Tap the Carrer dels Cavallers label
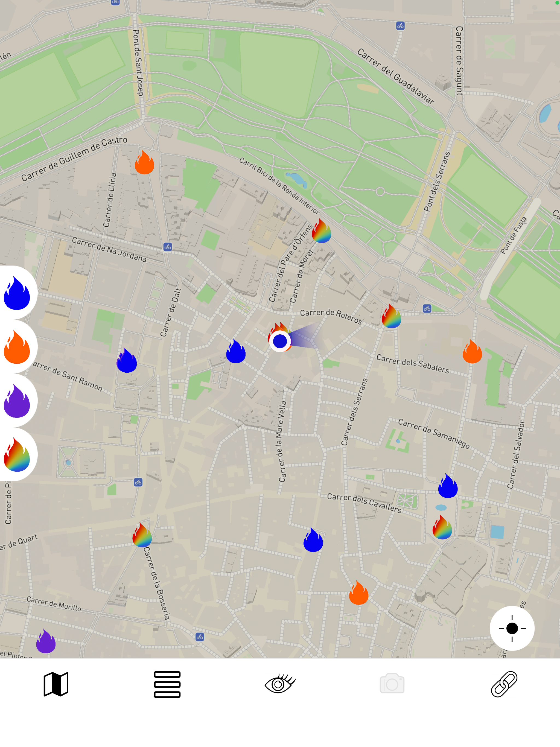The height and width of the screenshot is (747, 560). pyautogui.click(x=364, y=503)
